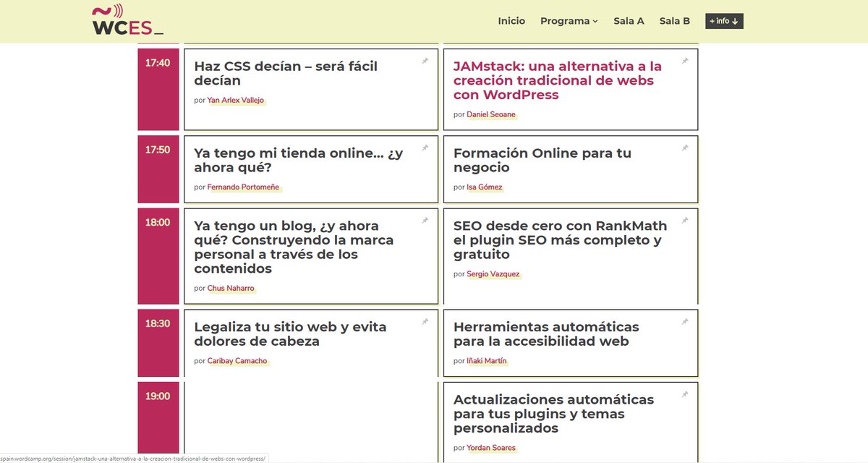The width and height of the screenshot is (868, 463).
Task: View speaker Fernando Portomeñe
Action: coord(243,187)
